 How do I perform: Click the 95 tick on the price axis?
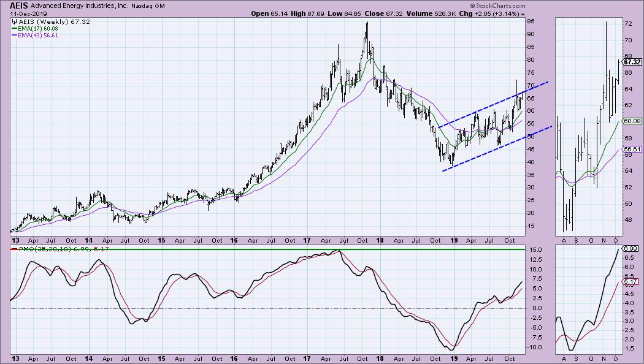click(531, 21)
